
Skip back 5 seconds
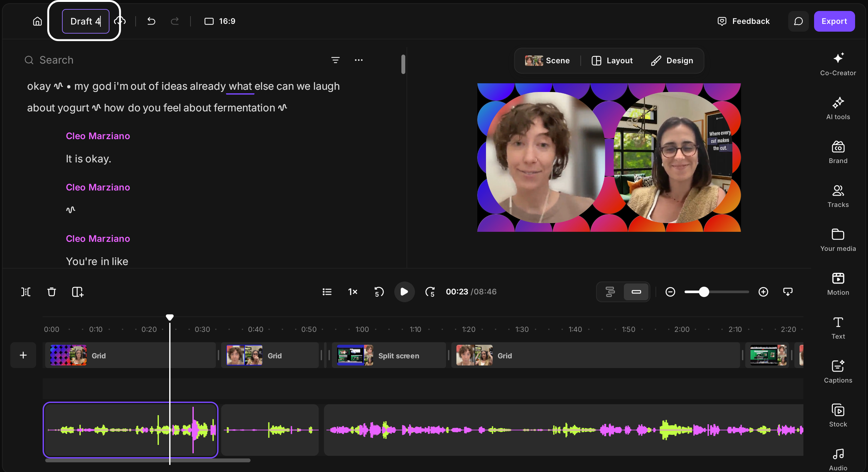coord(379,292)
